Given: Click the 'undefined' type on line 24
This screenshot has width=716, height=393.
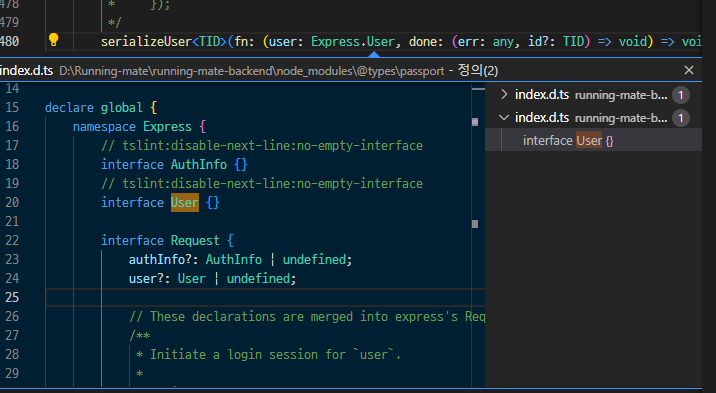Looking at the screenshot, I should click(x=258, y=278).
